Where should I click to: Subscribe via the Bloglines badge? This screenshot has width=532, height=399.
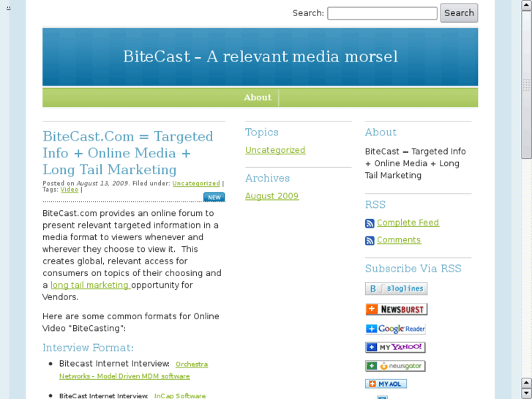pyautogui.click(x=396, y=289)
